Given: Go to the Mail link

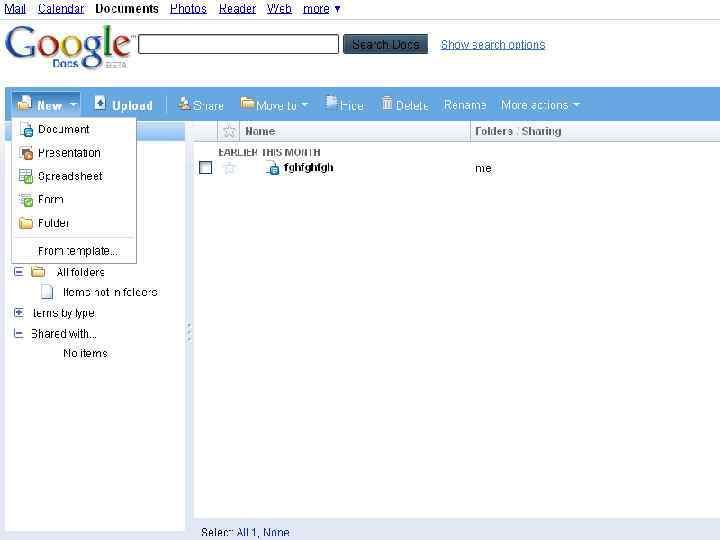Looking at the screenshot, I should [15, 8].
